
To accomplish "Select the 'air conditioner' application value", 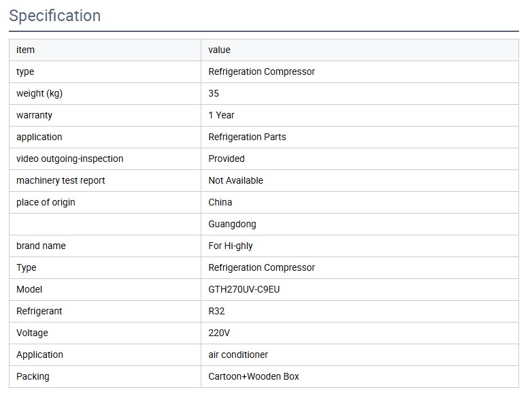I will pyautogui.click(x=238, y=354).
